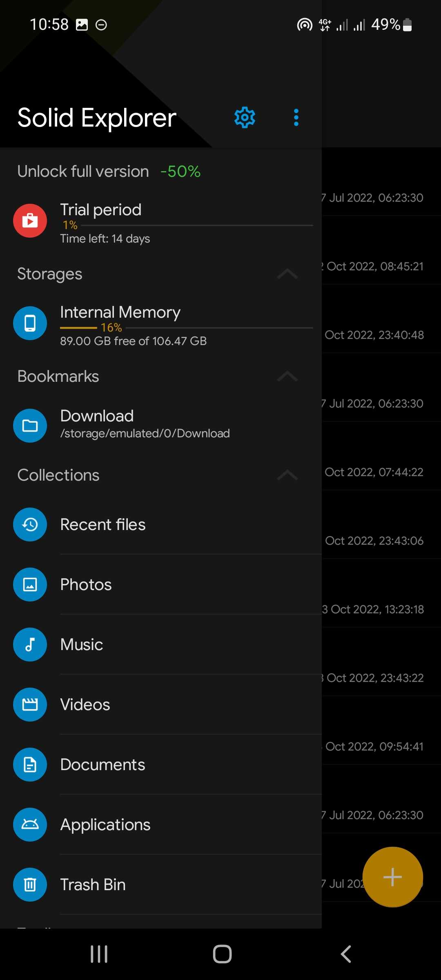The height and width of the screenshot is (980, 441).
Task: Tap the red Trial period shop icon
Action: tap(30, 220)
